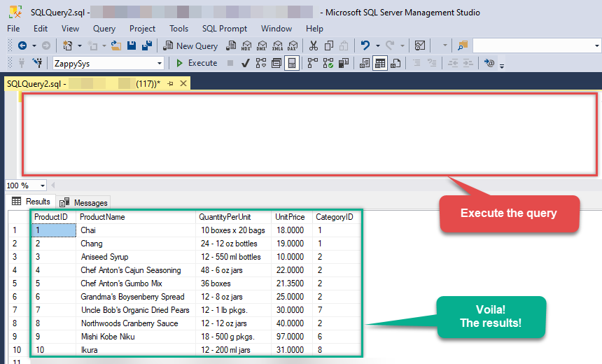This screenshot has height=364, width=602.
Task: Select Results to Grid mode
Action: point(380,63)
